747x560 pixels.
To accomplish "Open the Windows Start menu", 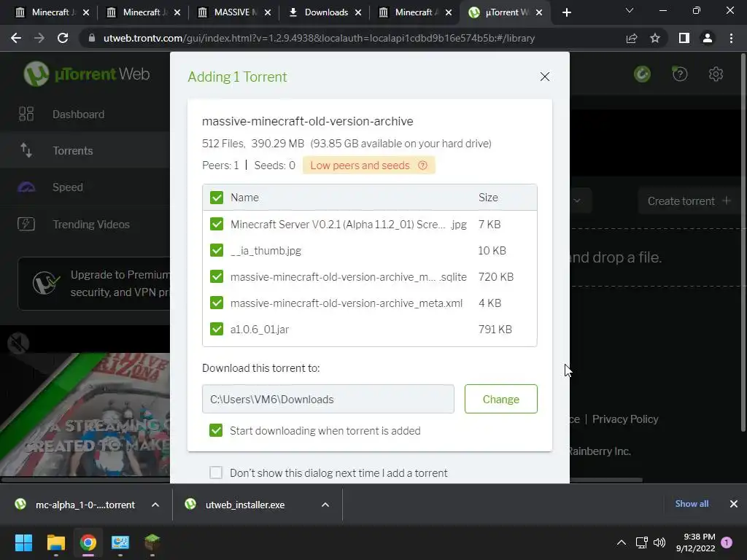I will pyautogui.click(x=23, y=542).
